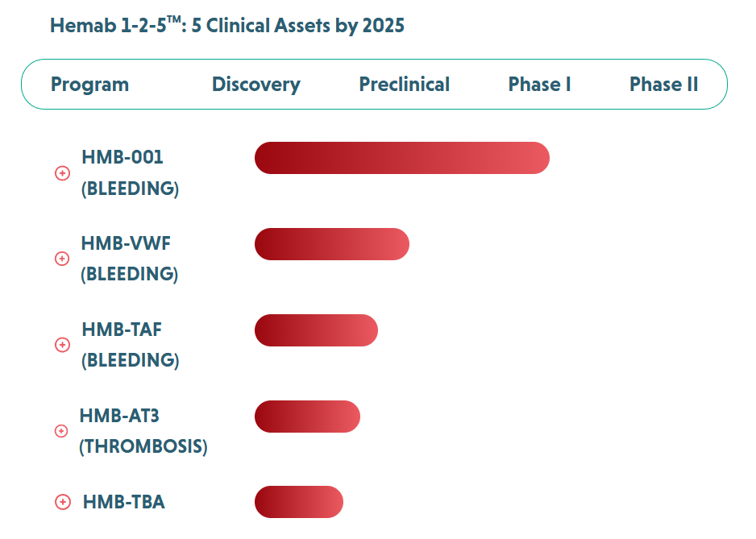Image resolution: width=756 pixels, height=539 pixels.
Task: Click the Preclinical stage header
Action: (404, 85)
